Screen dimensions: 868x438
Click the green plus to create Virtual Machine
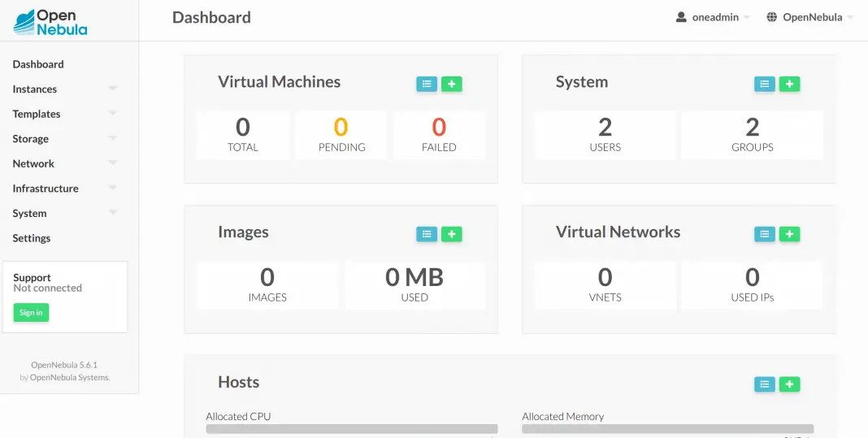pos(452,84)
